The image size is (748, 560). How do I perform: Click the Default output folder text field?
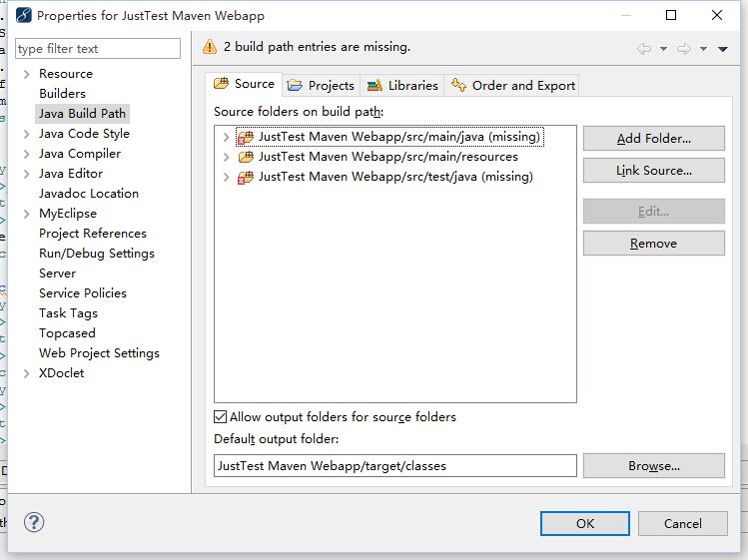tap(395, 465)
